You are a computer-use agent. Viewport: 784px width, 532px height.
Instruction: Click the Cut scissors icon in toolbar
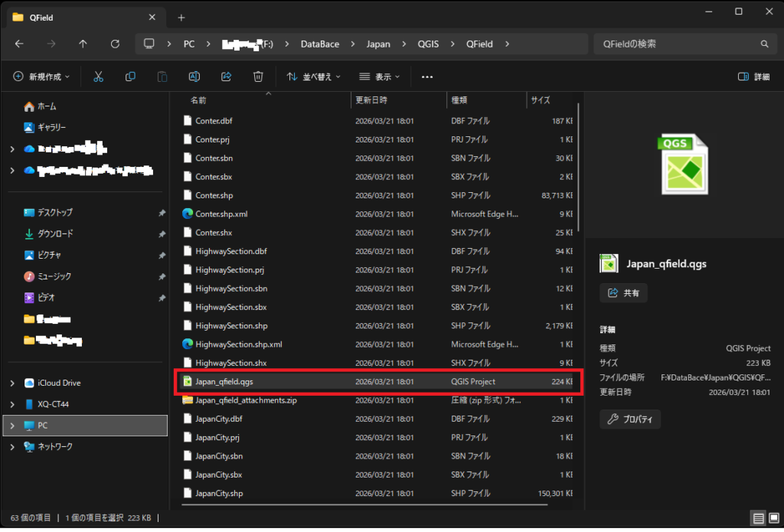98,77
